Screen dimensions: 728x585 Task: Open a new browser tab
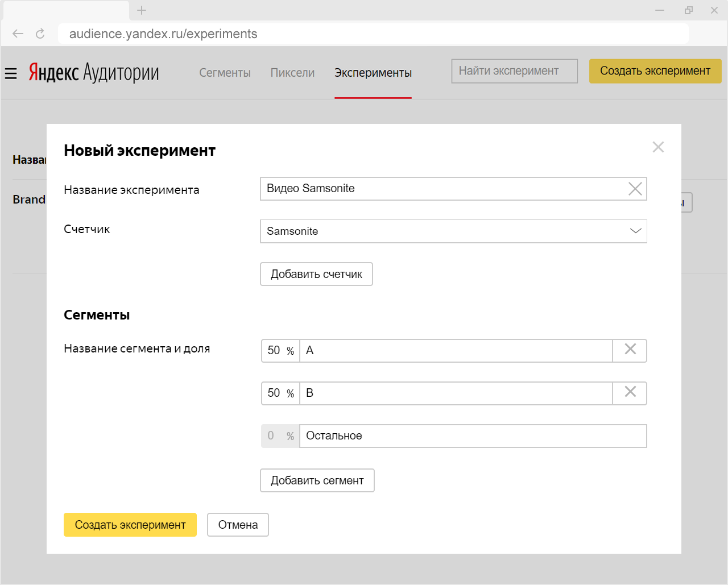pos(142,10)
